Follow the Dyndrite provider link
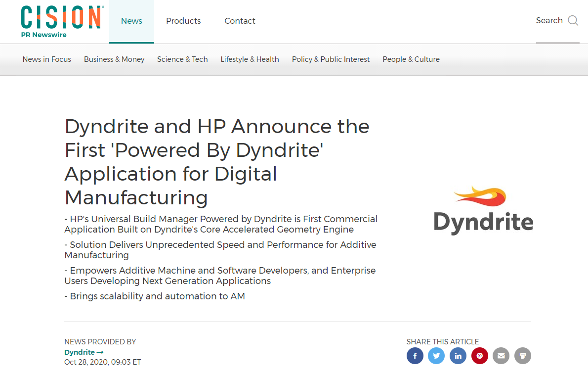The width and height of the screenshot is (588, 378). click(x=84, y=352)
